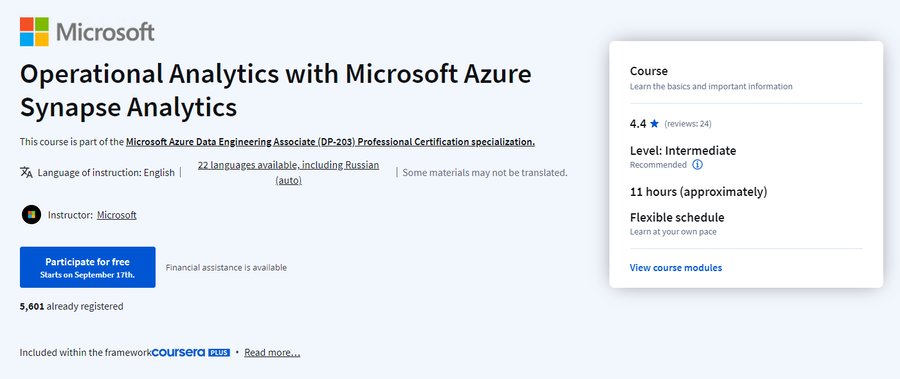Click the 5,601 already registered text

[72, 307]
